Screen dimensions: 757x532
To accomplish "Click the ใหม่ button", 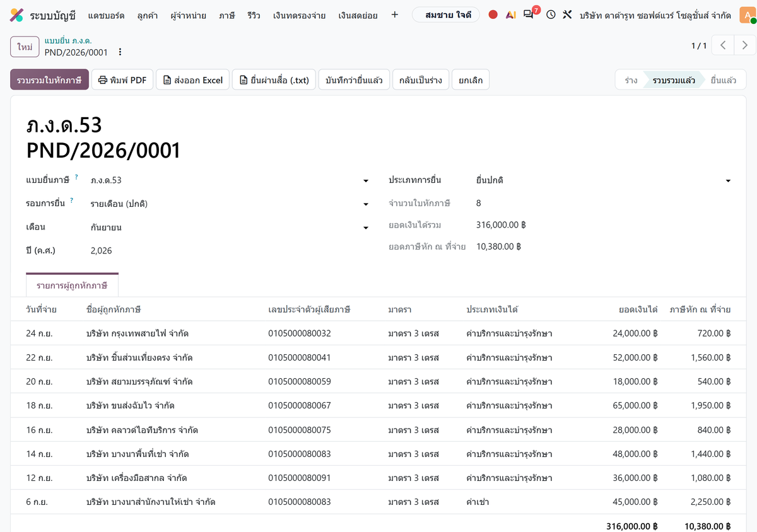I will click(25, 47).
